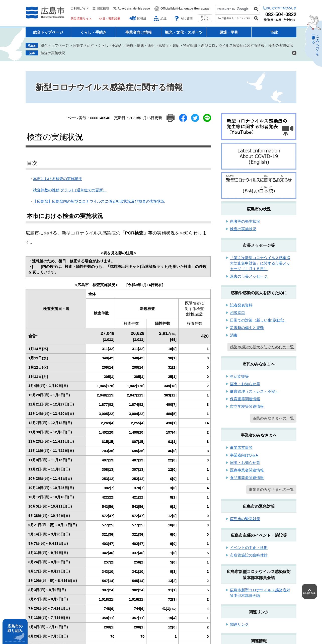
Task: Click the Google search input field
Action: pyautogui.click(x=234, y=9)
